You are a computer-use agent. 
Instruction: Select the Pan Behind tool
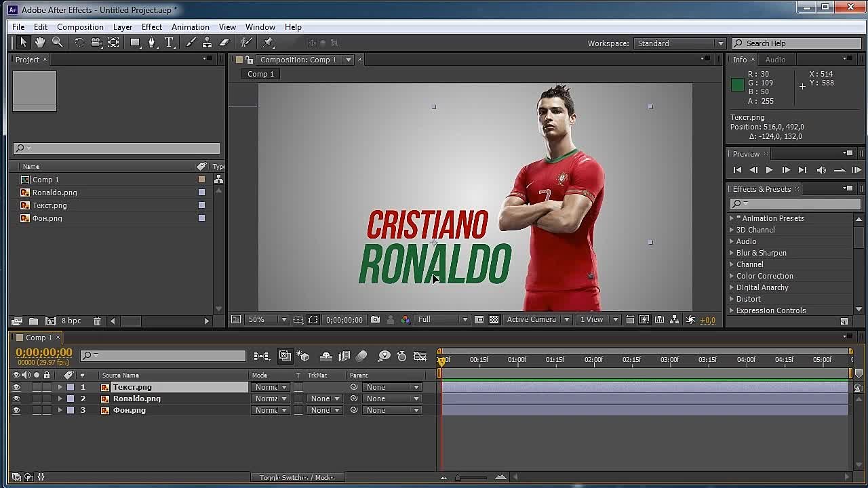click(113, 43)
